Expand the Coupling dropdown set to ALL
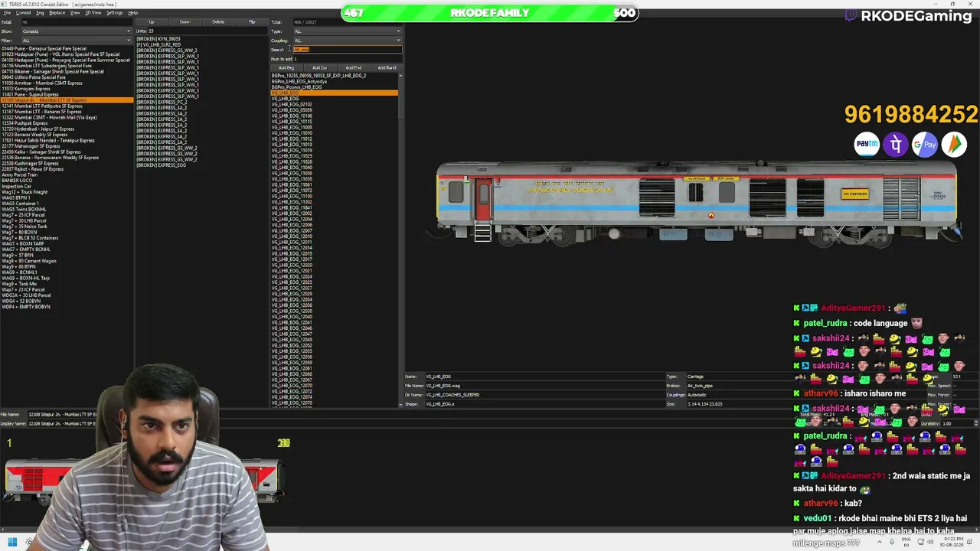980x551 pixels. point(348,41)
